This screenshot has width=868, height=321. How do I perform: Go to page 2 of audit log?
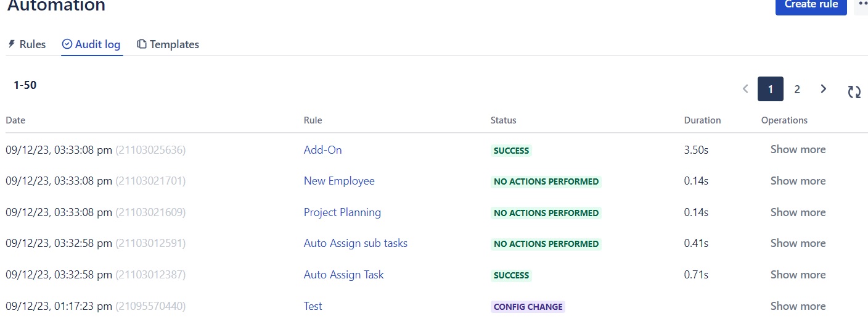tap(797, 90)
